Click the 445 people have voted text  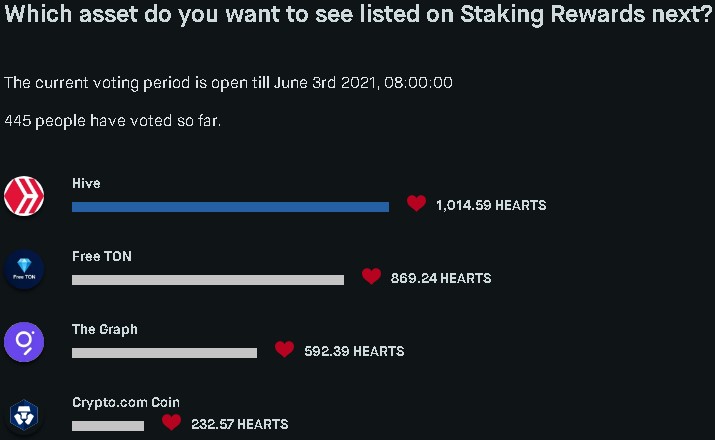pos(113,121)
